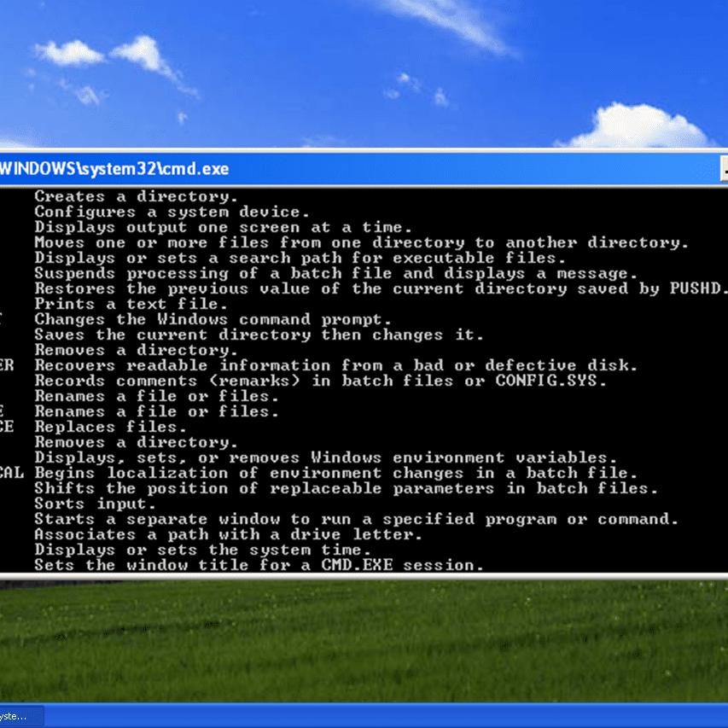
Task: Click 'Displays output one screen at a time.'
Action: tap(224, 228)
